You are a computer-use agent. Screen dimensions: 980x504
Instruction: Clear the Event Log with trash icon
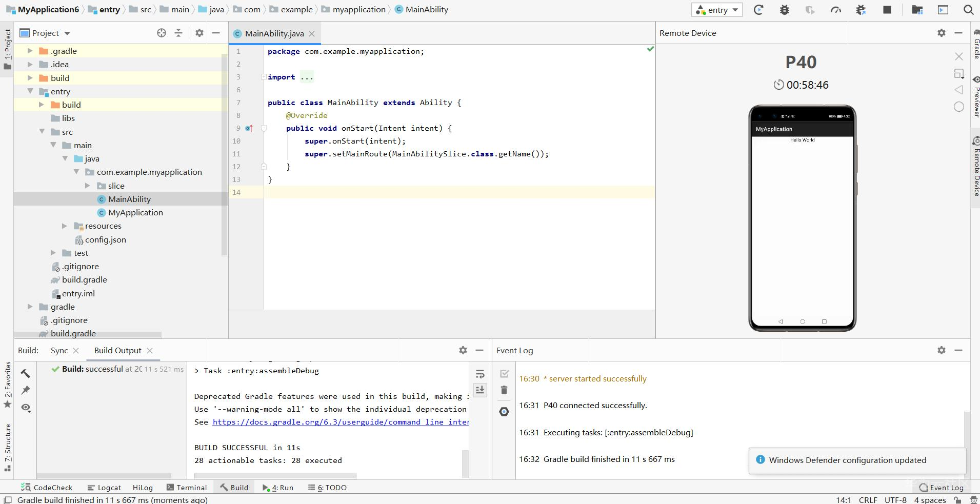click(x=504, y=390)
